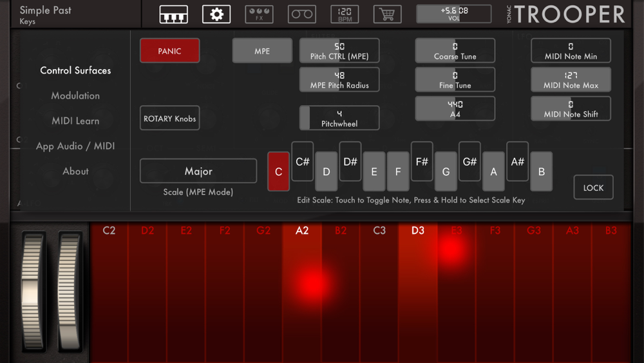Toggle the C note in scale editor
The width and height of the screenshot is (644, 363).
click(x=278, y=171)
